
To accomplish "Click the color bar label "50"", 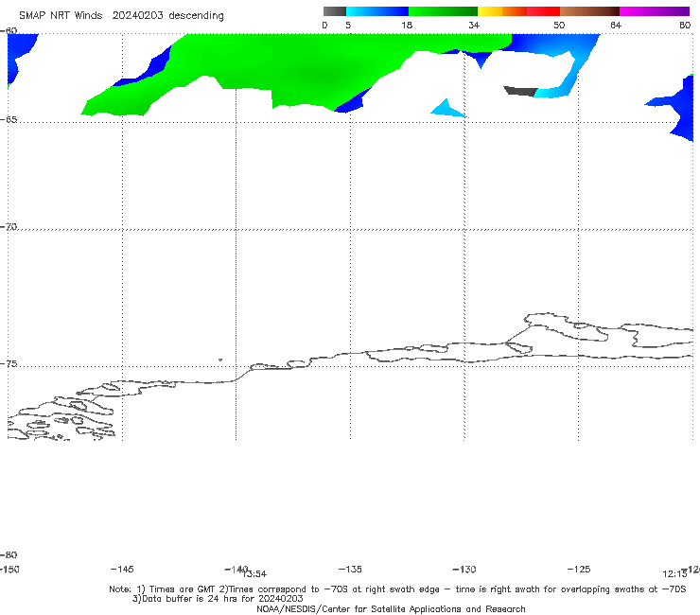I will [559, 25].
